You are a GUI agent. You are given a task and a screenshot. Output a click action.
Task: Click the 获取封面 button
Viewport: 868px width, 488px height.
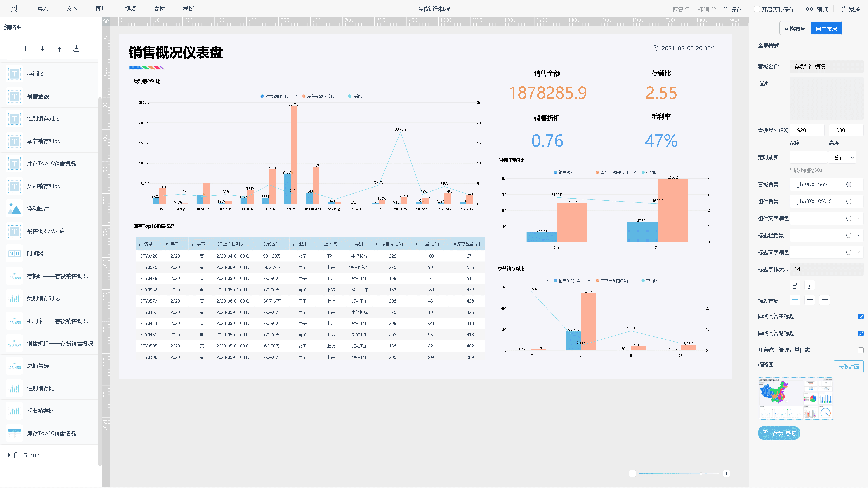849,367
